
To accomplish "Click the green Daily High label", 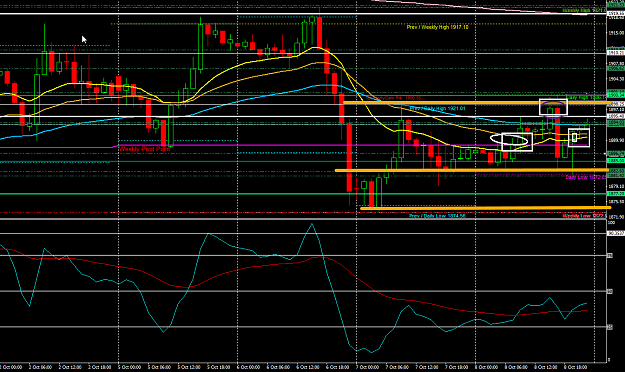I will point(586,97).
